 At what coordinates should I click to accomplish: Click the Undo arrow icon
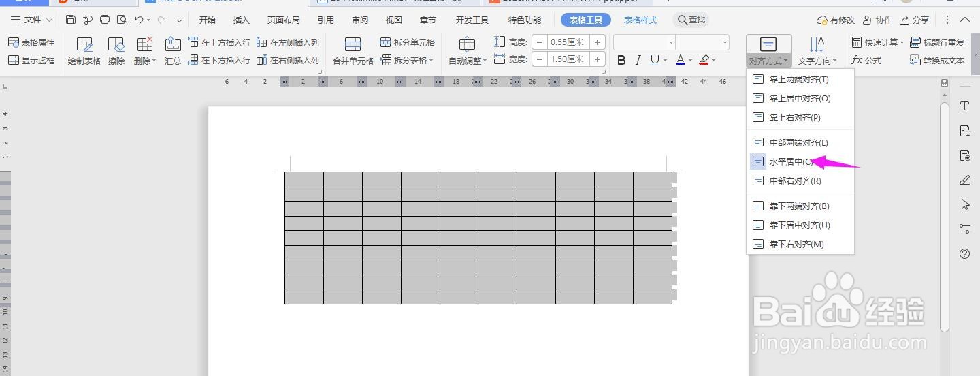[140, 20]
